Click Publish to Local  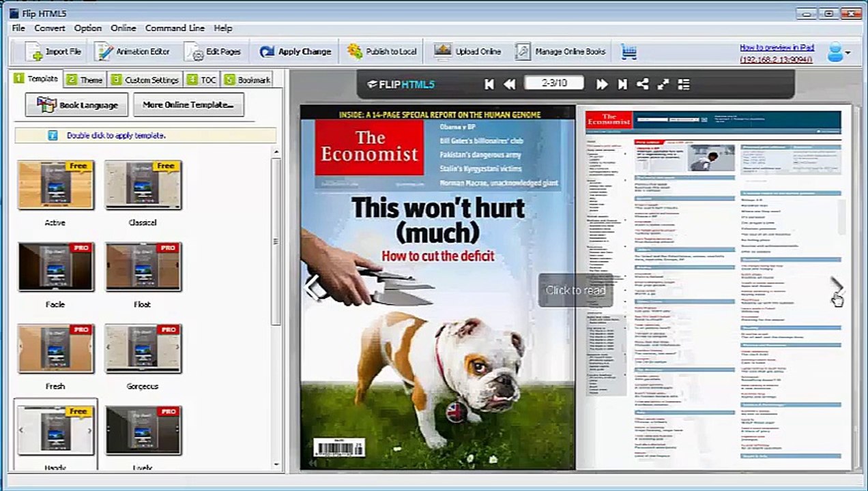[x=381, y=51]
